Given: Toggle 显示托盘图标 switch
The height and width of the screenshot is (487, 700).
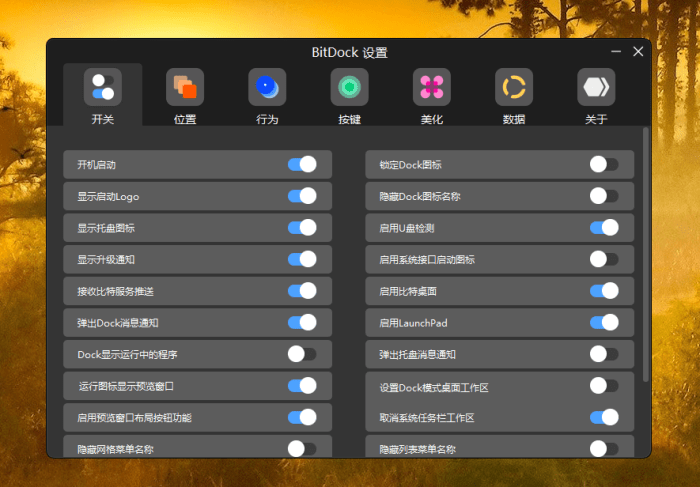Looking at the screenshot, I should pos(302,228).
